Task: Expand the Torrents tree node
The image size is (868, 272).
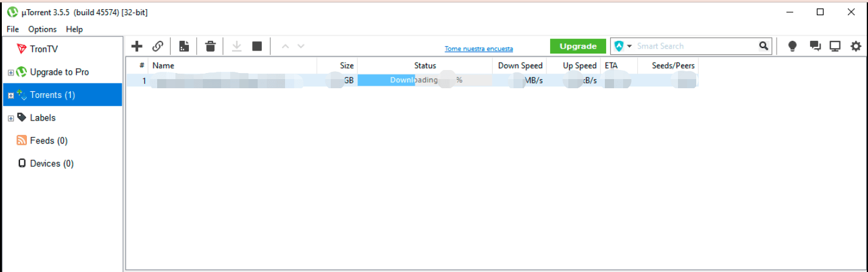Action: 10,96
